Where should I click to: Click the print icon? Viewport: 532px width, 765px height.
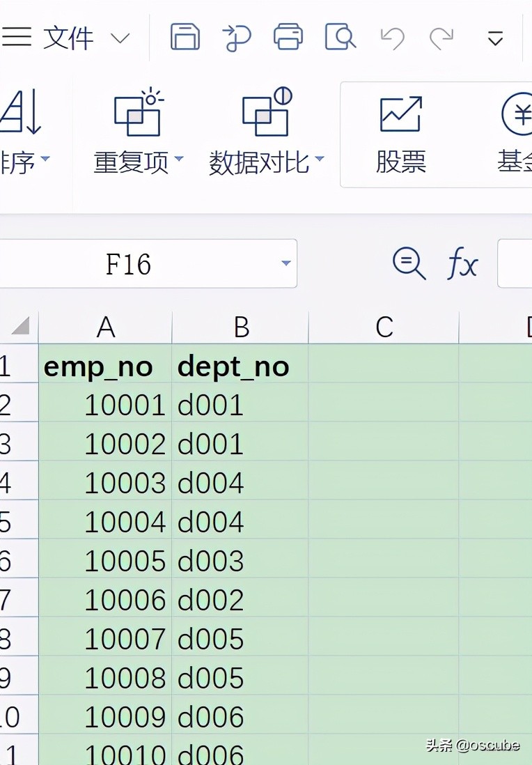click(288, 37)
